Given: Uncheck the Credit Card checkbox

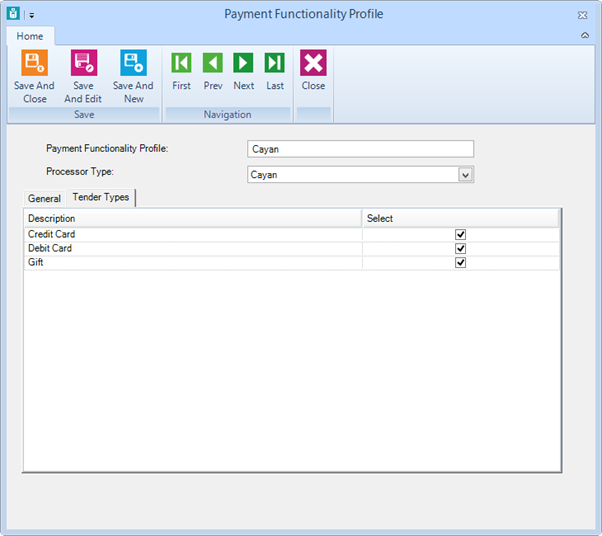Looking at the screenshot, I should pyautogui.click(x=460, y=234).
